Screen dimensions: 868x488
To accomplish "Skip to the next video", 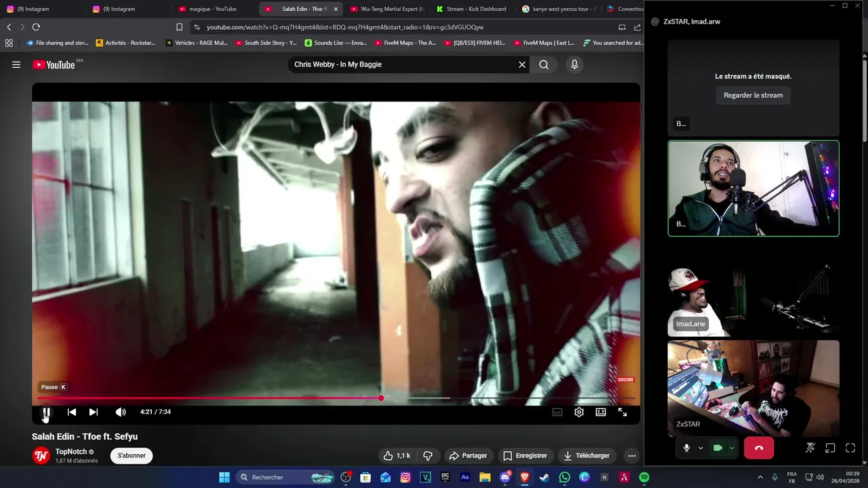I will pos(94,412).
